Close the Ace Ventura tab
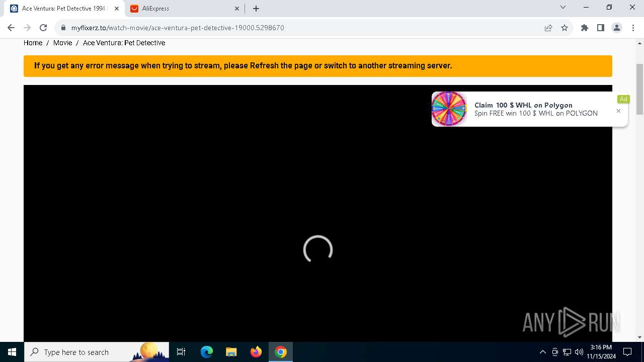Image resolution: width=644 pixels, height=362 pixels. click(x=117, y=9)
